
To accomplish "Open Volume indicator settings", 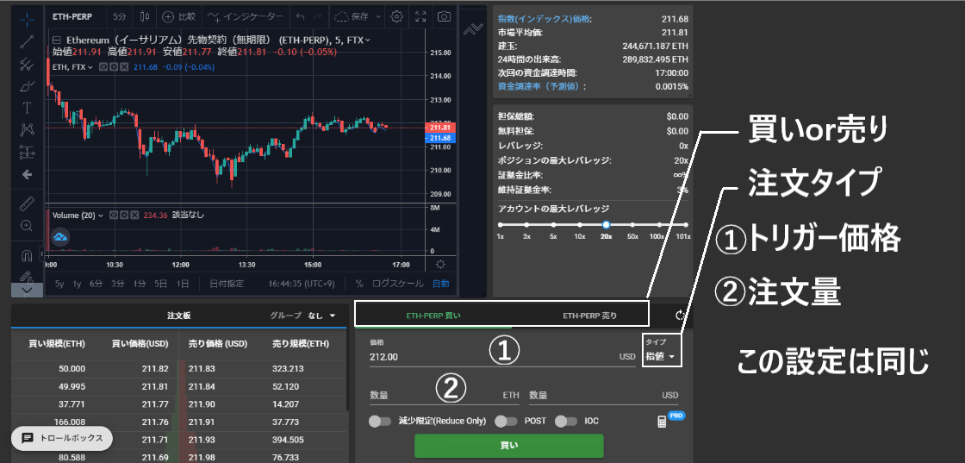I will click(x=123, y=215).
